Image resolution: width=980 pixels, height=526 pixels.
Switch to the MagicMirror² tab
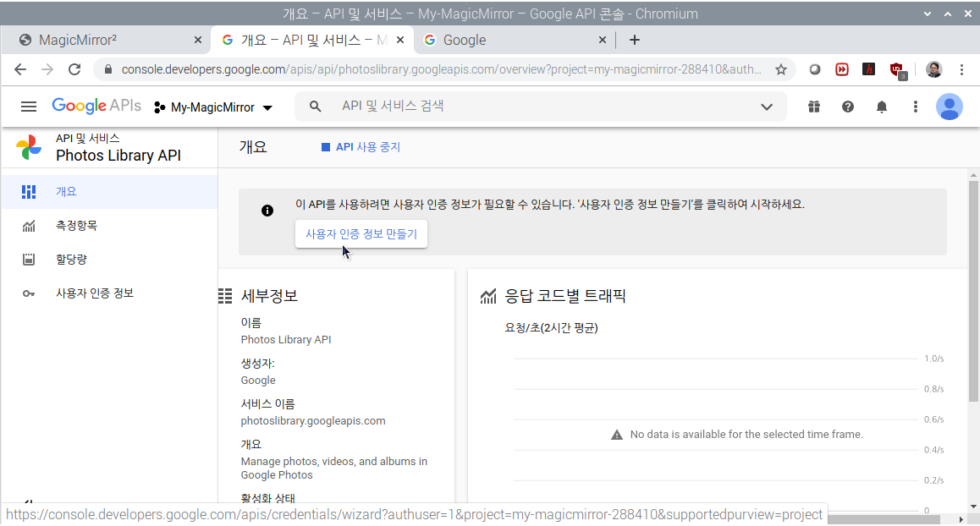coord(105,40)
